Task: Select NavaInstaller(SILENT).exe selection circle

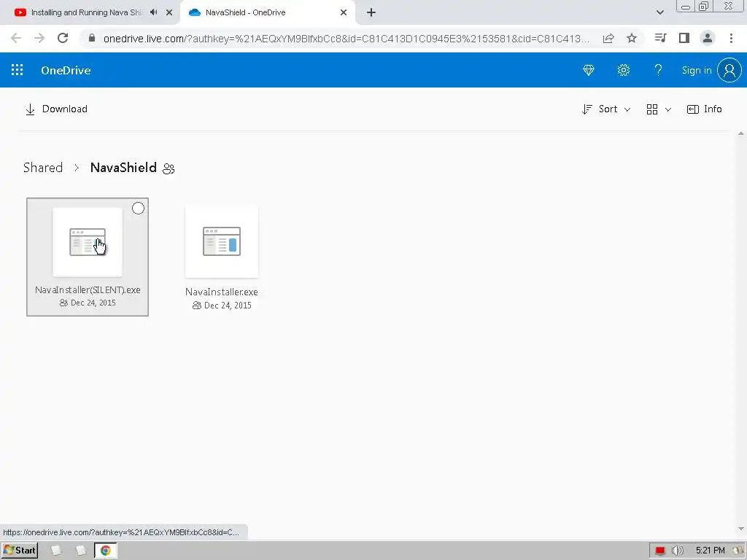Action: (138, 208)
